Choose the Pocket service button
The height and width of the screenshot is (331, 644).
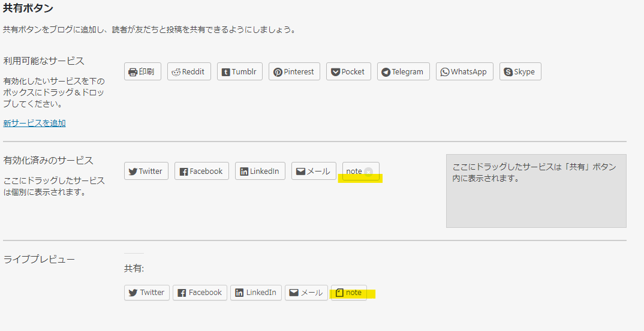(348, 71)
